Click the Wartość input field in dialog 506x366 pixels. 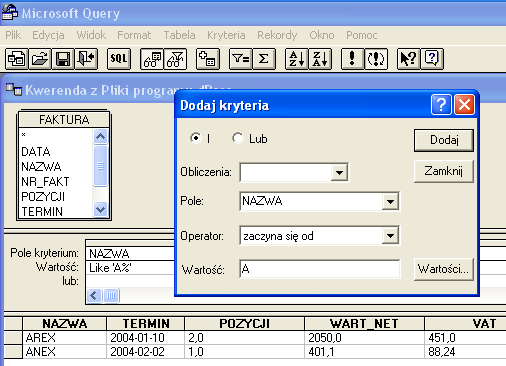[320, 269]
